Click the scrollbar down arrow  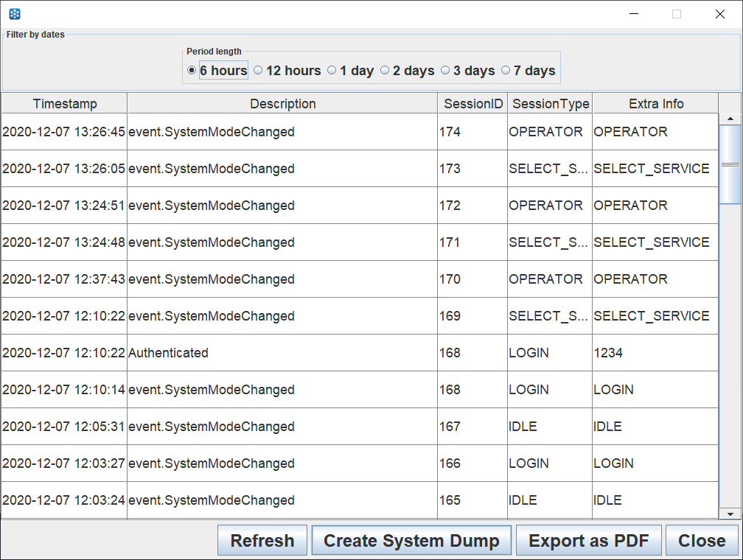pos(730,514)
